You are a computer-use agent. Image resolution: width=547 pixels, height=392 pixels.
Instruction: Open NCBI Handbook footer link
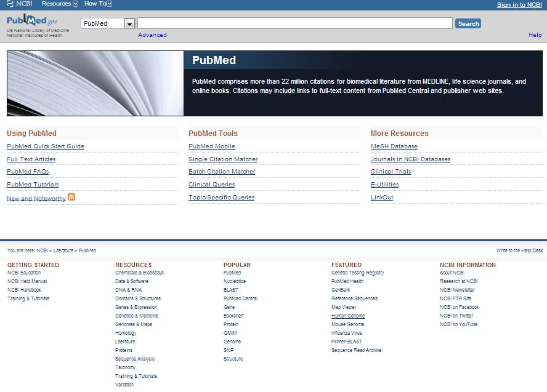coord(24,290)
